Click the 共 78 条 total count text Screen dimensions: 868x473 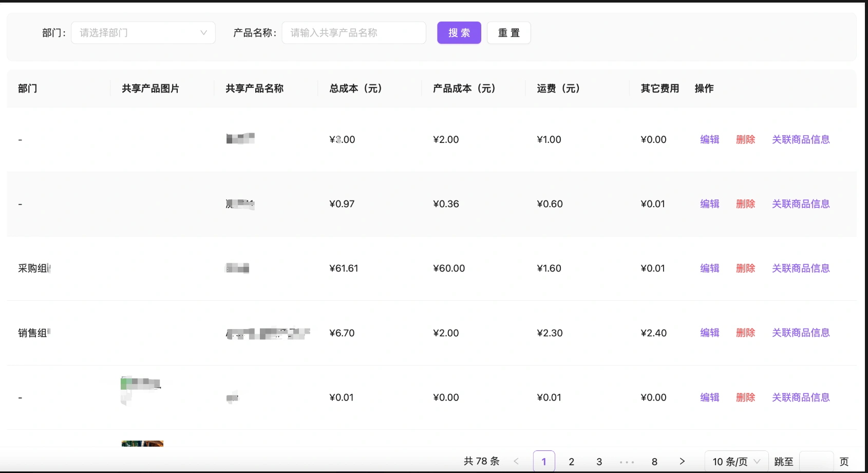482,461
